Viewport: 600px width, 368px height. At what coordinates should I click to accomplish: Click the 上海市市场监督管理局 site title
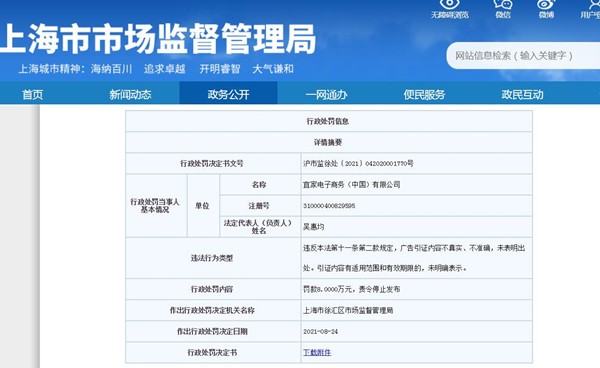(x=158, y=39)
